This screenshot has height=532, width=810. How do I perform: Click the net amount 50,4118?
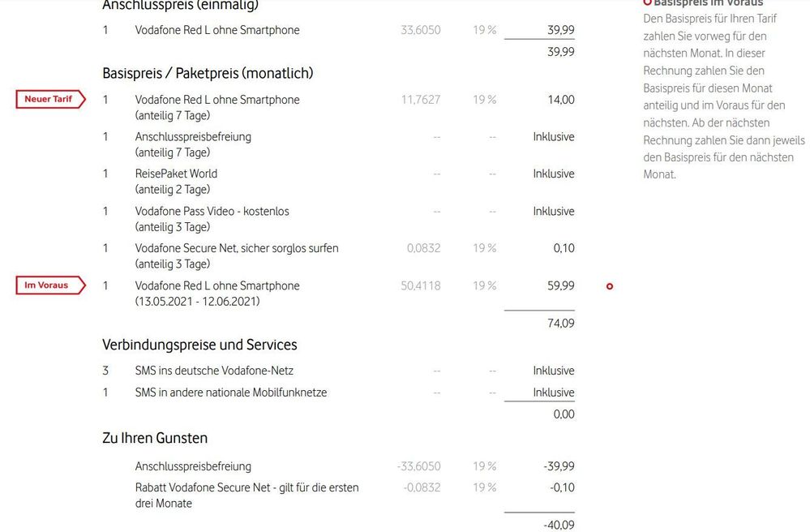tap(421, 285)
